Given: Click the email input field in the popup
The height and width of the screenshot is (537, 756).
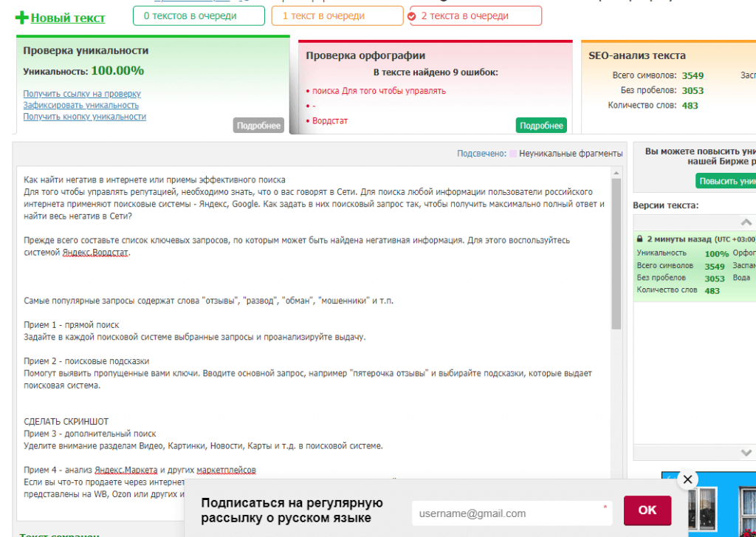Looking at the screenshot, I should click(509, 513).
